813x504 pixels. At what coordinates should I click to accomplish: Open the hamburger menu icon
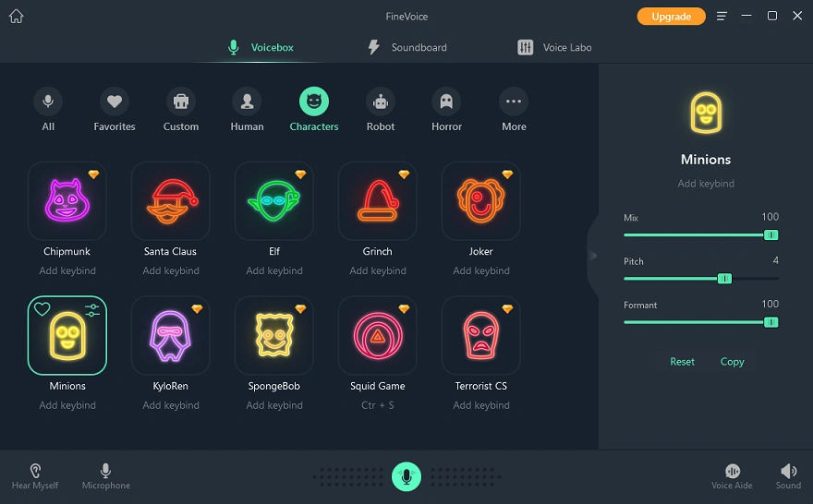pyautogui.click(x=722, y=16)
